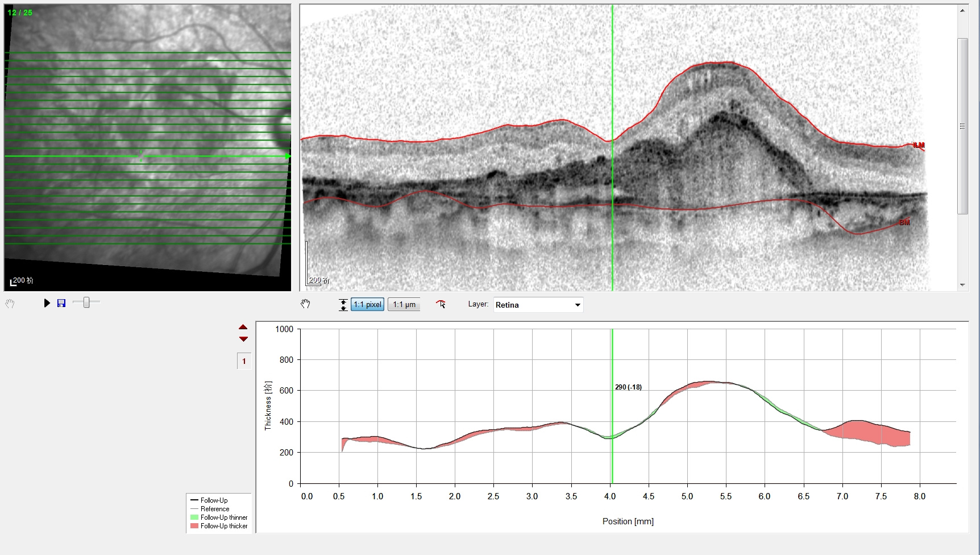Click the green arrowhead of the active scan line
This screenshot has width=980, height=555.
(288, 156)
